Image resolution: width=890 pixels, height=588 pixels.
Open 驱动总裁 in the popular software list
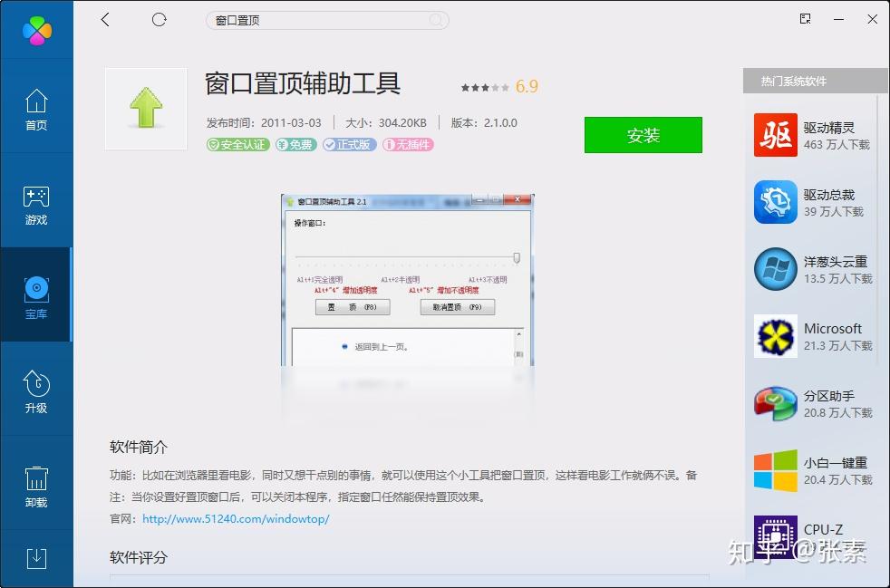(813, 202)
